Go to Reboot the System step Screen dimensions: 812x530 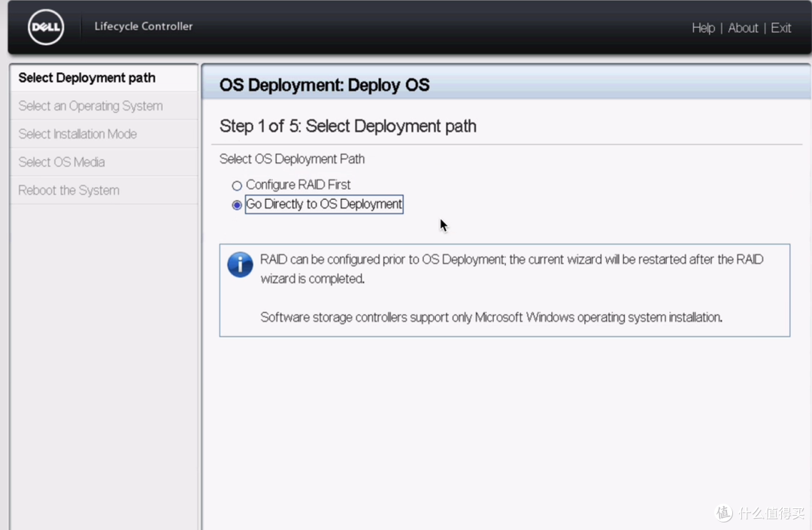[68, 190]
